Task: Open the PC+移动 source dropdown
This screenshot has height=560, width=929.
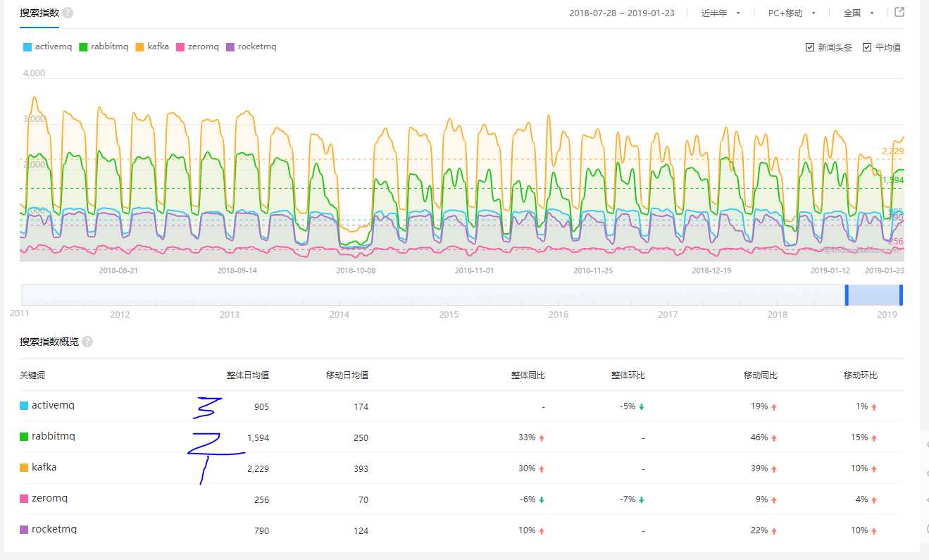Action: coord(792,13)
